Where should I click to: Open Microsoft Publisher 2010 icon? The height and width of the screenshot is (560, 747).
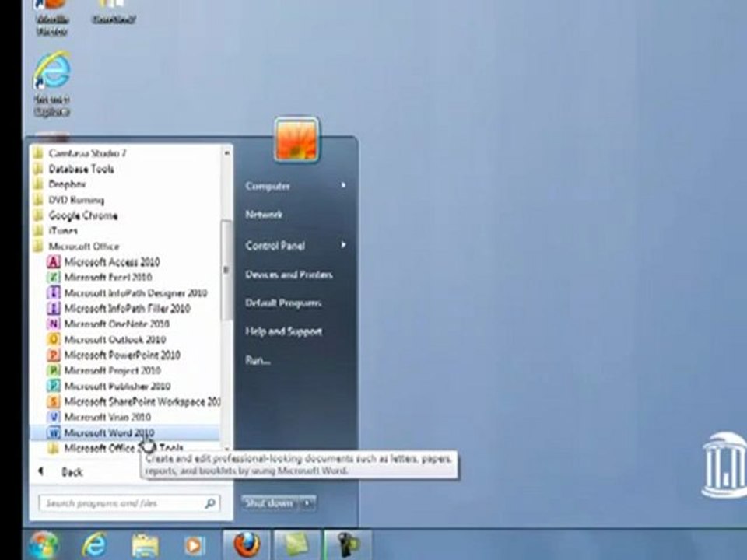[54, 386]
